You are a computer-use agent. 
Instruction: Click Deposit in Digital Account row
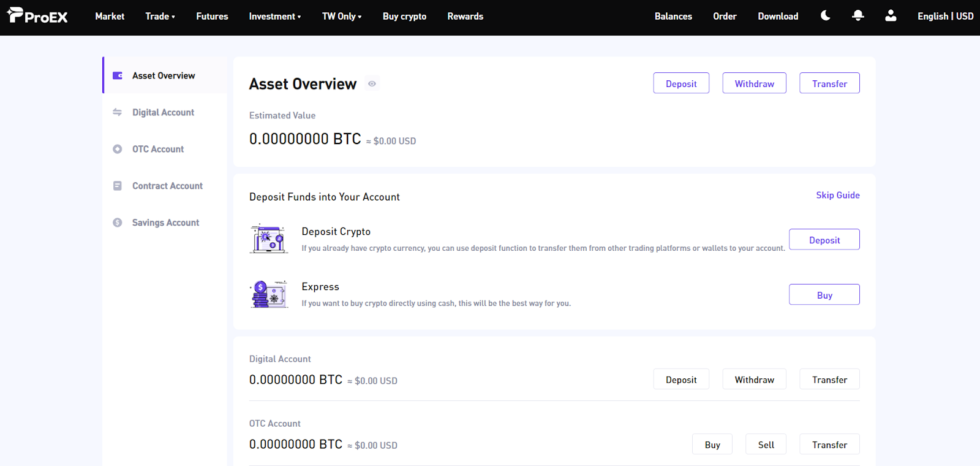pyautogui.click(x=681, y=380)
